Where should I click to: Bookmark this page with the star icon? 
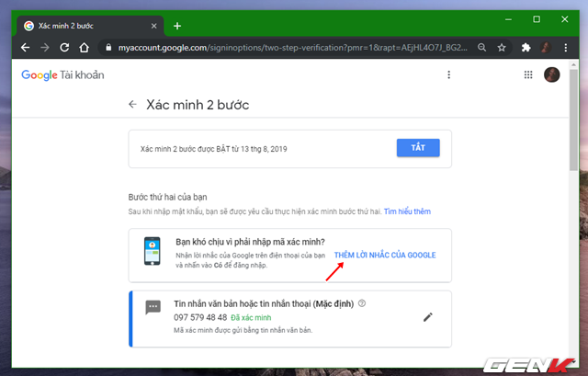pos(502,48)
